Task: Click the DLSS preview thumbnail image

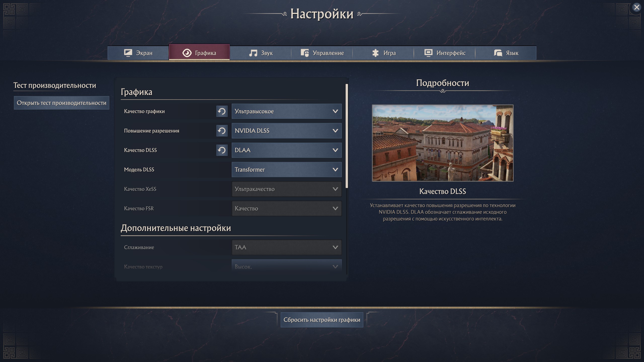Action: point(442,143)
